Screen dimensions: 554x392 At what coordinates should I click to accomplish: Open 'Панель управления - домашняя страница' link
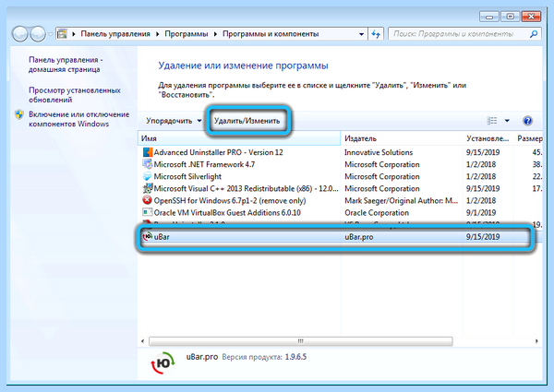pos(66,65)
